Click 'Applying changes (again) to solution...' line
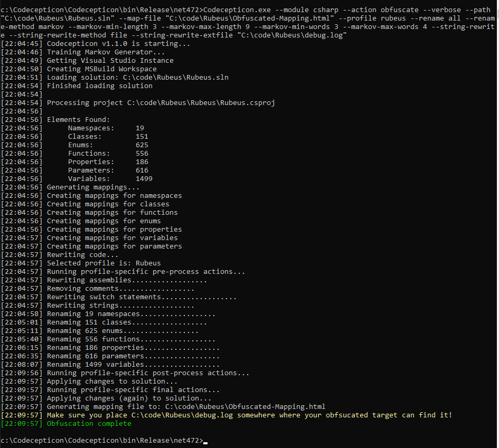The image size is (499, 448). (x=106, y=398)
